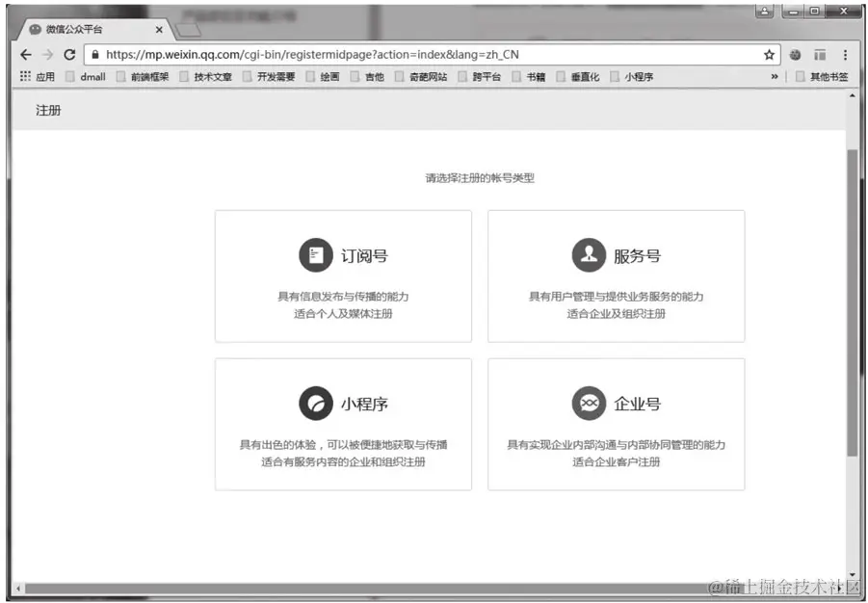Click the 服务号 person icon
The image size is (868, 603).
click(590, 254)
